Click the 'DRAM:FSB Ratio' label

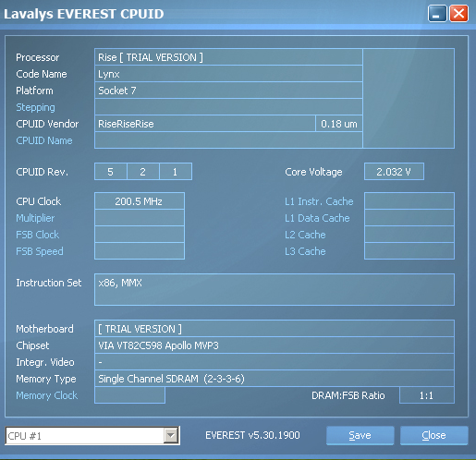click(348, 395)
